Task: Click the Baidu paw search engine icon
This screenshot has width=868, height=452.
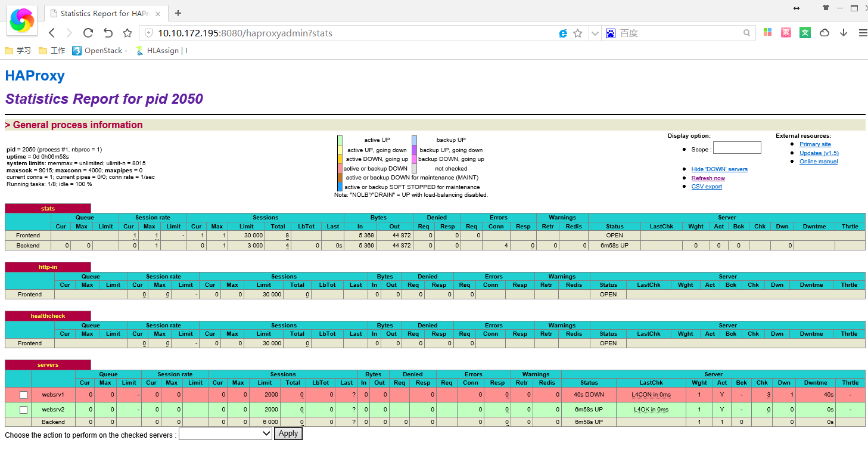Action: (610, 33)
